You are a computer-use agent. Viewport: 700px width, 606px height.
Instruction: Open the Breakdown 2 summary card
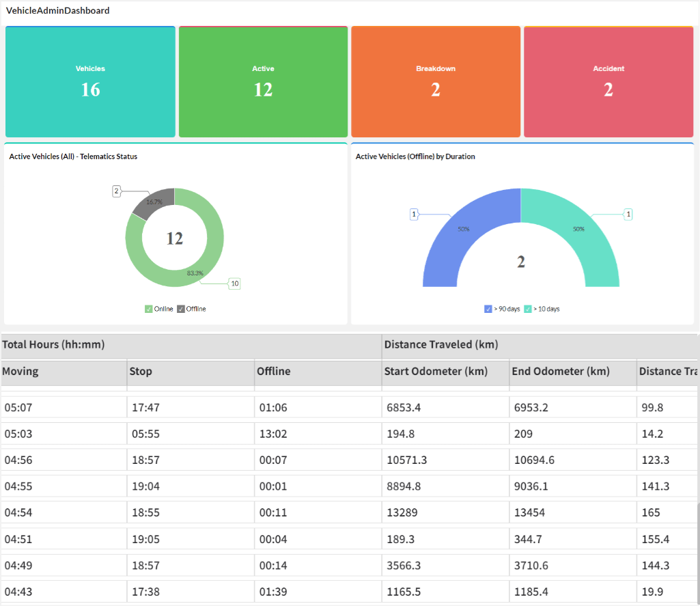436,82
